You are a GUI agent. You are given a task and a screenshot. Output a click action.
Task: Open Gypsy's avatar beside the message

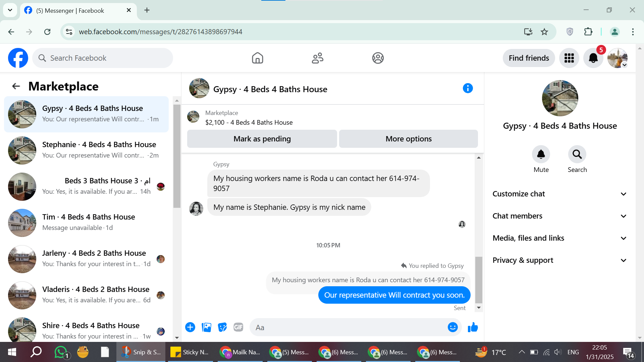(x=196, y=208)
